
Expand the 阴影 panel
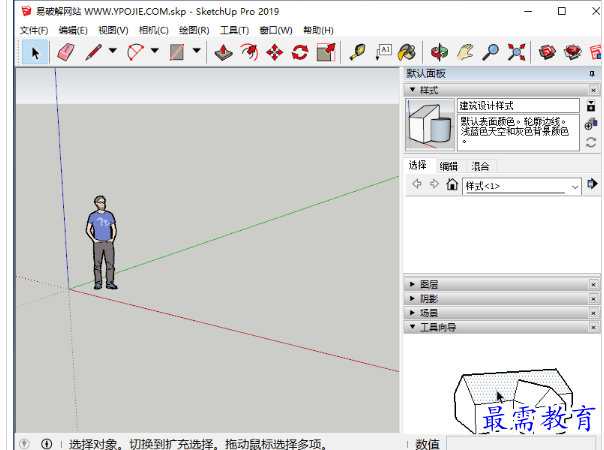(413, 299)
